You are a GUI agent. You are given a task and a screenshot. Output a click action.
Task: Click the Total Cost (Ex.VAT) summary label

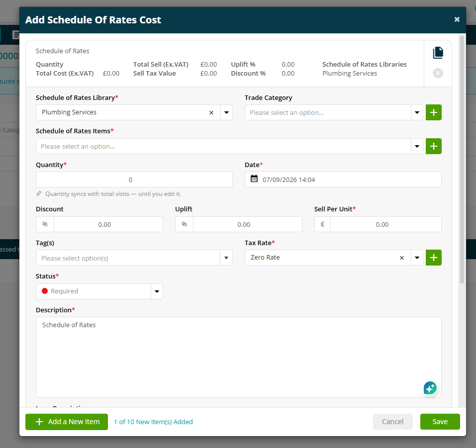(65, 74)
